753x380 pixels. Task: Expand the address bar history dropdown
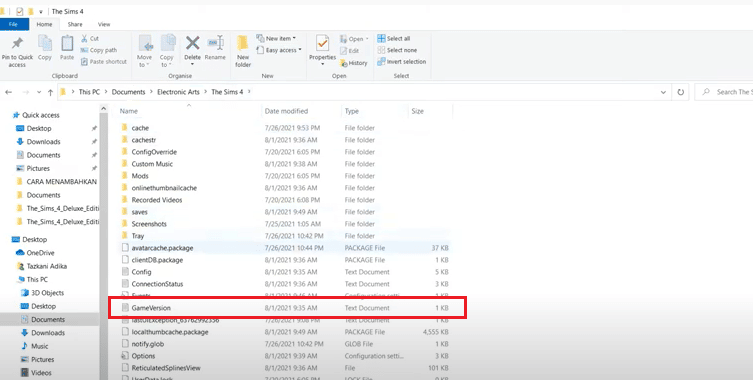click(x=663, y=92)
